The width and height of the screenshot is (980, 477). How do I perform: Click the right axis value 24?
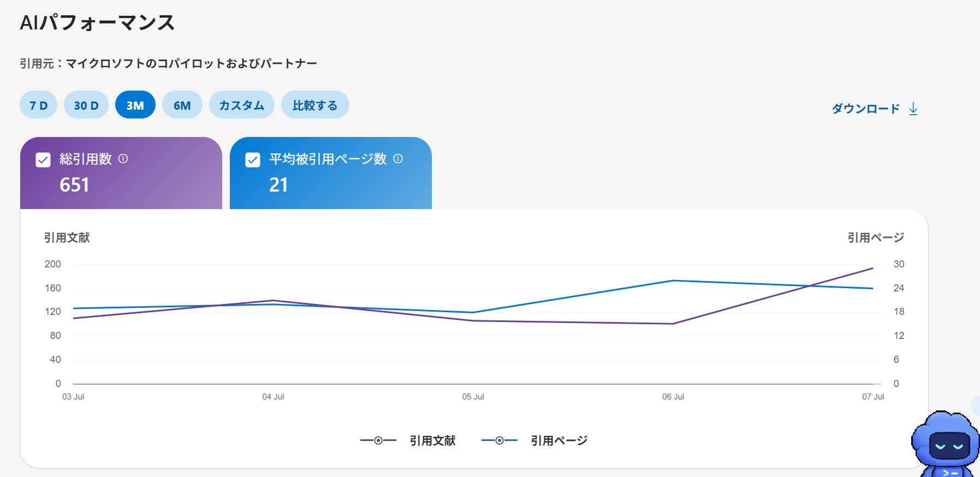tap(899, 288)
